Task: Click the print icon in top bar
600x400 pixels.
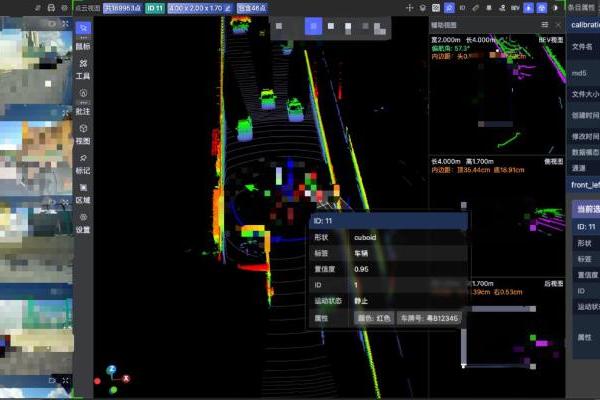Action: [52, 7]
